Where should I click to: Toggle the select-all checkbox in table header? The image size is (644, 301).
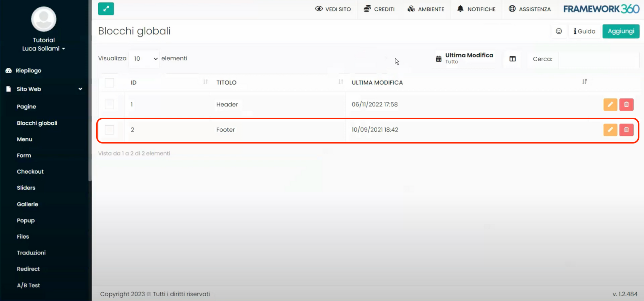(109, 82)
